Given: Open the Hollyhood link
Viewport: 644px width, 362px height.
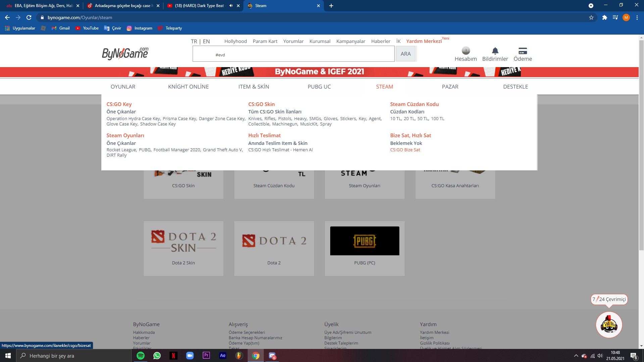Looking at the screenshot, I should [x=236, y=41].
